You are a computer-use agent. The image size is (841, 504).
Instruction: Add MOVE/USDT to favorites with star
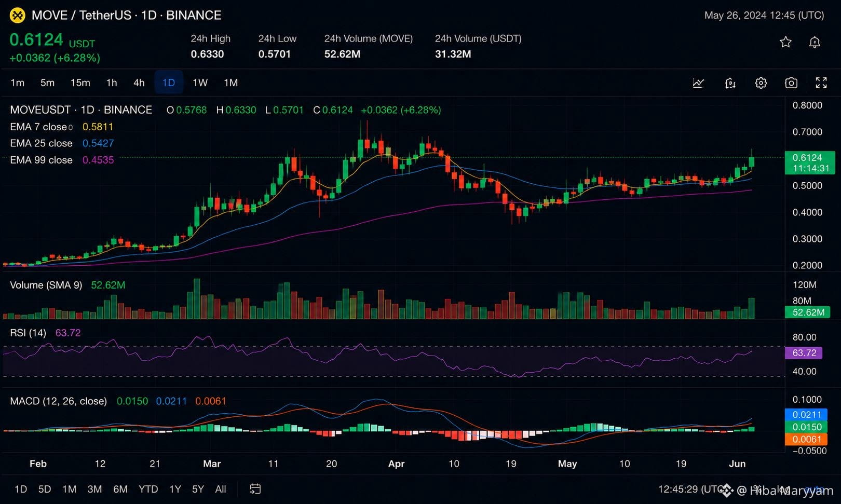pos(785,42)
